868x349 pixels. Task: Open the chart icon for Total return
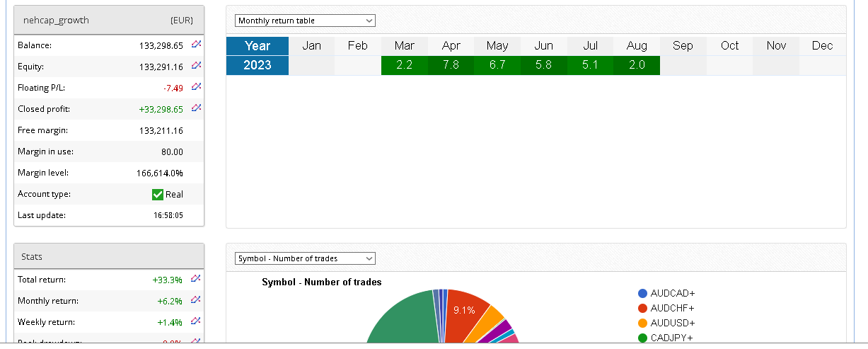point(197,280)
